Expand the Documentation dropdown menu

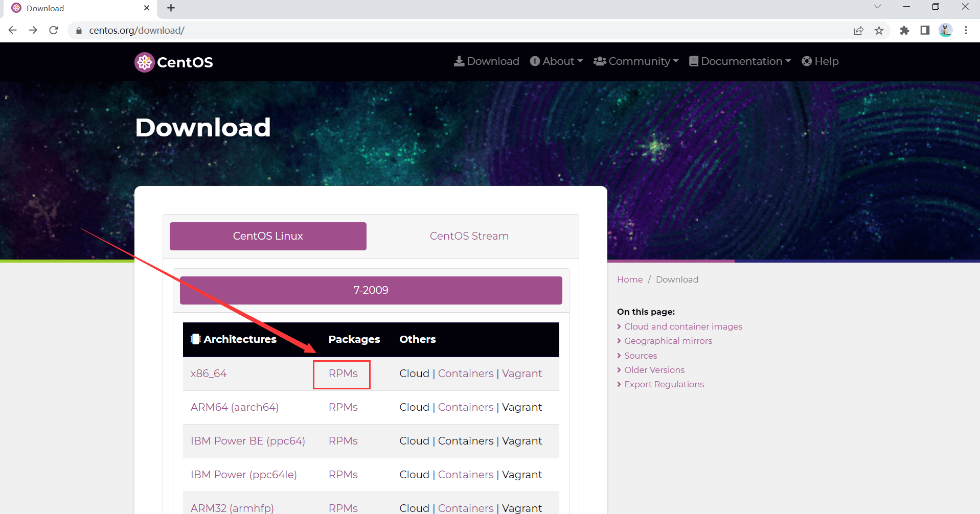(740, 61)
